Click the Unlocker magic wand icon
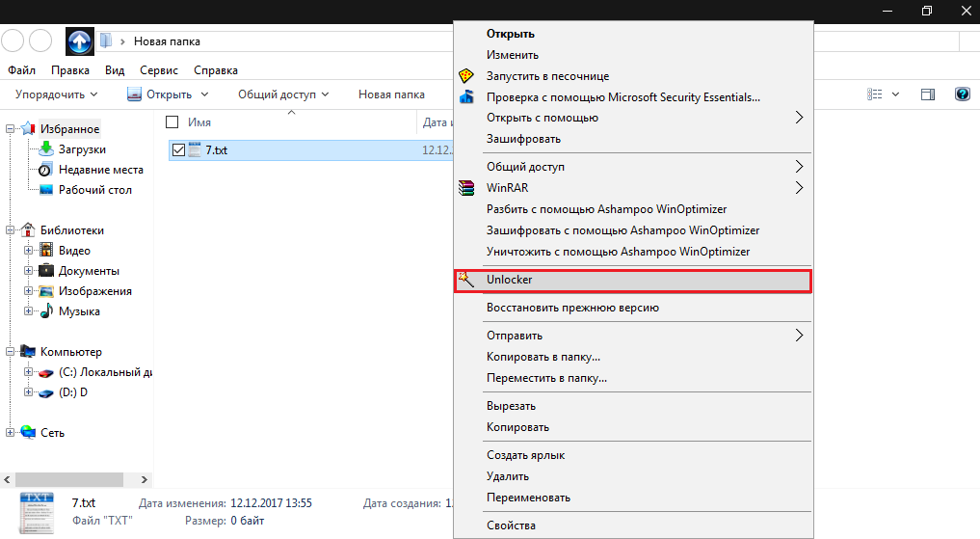Image resolution: width=980 pixels, height=539 pixels. [x=467, y=280]
